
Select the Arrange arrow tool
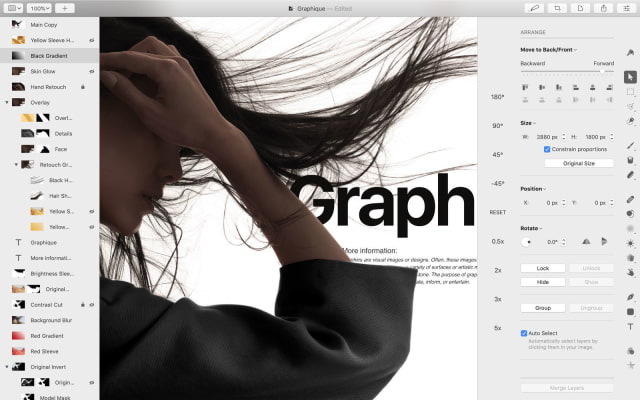(x=630, y=77)
